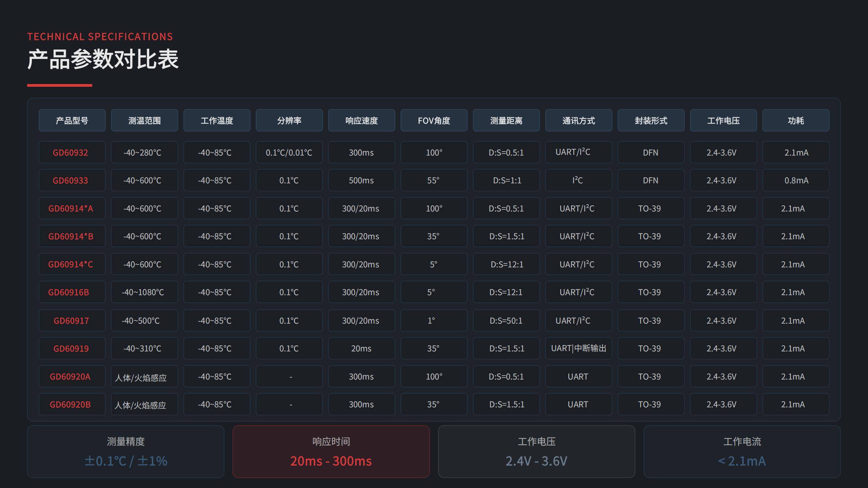Click 2.1mA cell in GD60932 row
The width and height of the screenshot is (868, 488).
click(796, 152)
